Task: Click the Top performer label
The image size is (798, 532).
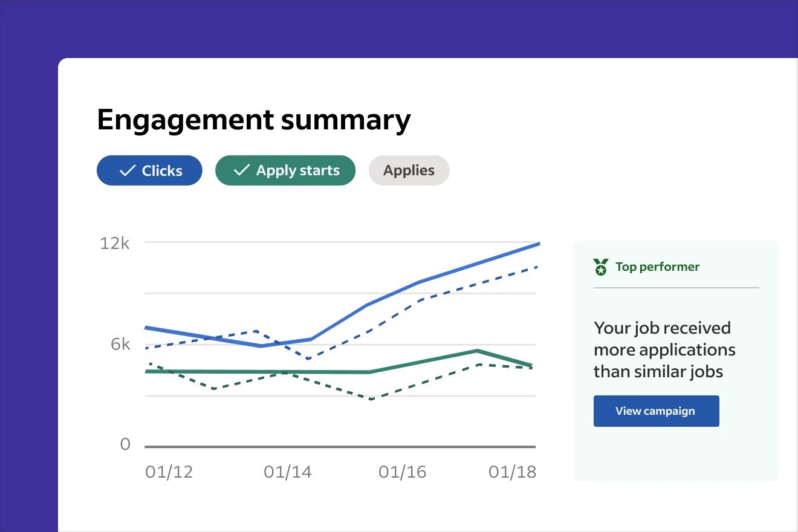Action: pyautogui.click(x=657, y=267)
